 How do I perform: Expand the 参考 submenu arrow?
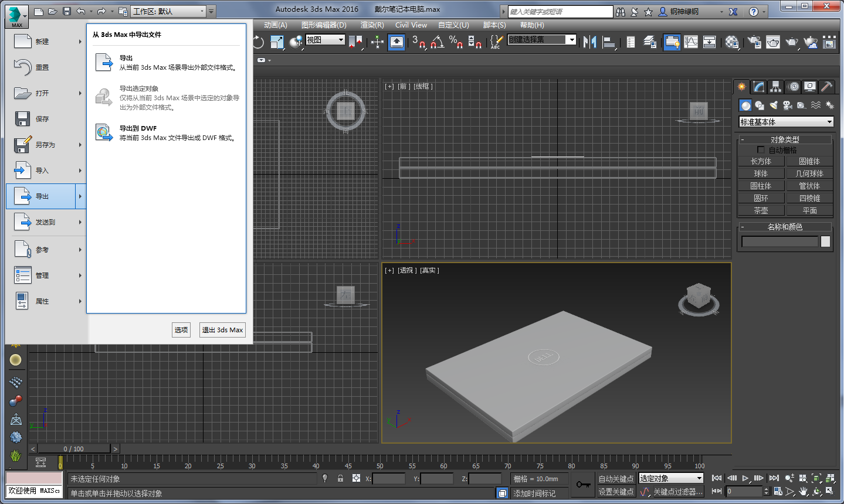[80, 250]
